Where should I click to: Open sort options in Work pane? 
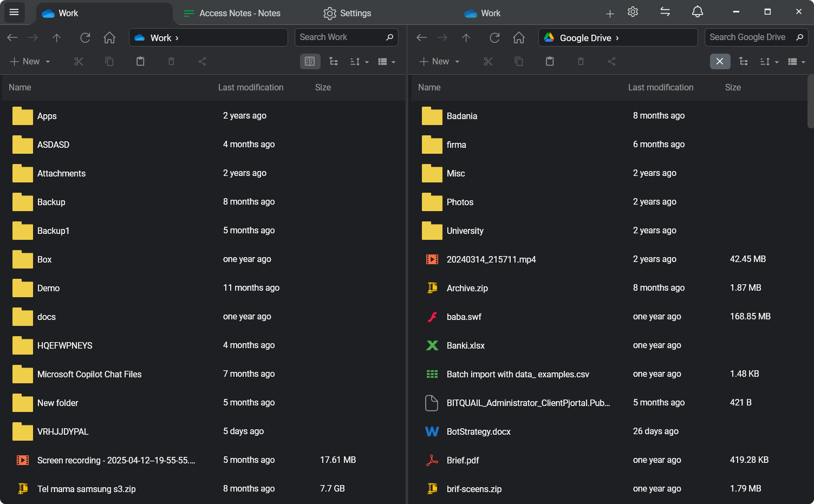pos(359,61)
